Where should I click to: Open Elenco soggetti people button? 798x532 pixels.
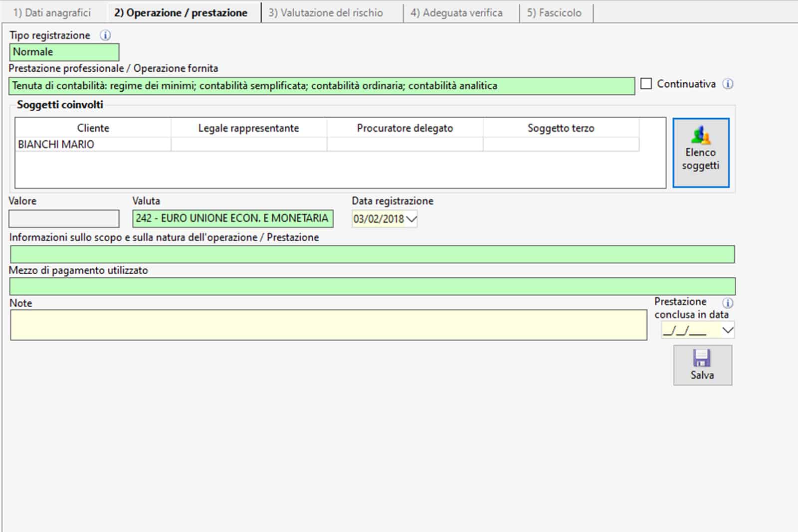701,153
